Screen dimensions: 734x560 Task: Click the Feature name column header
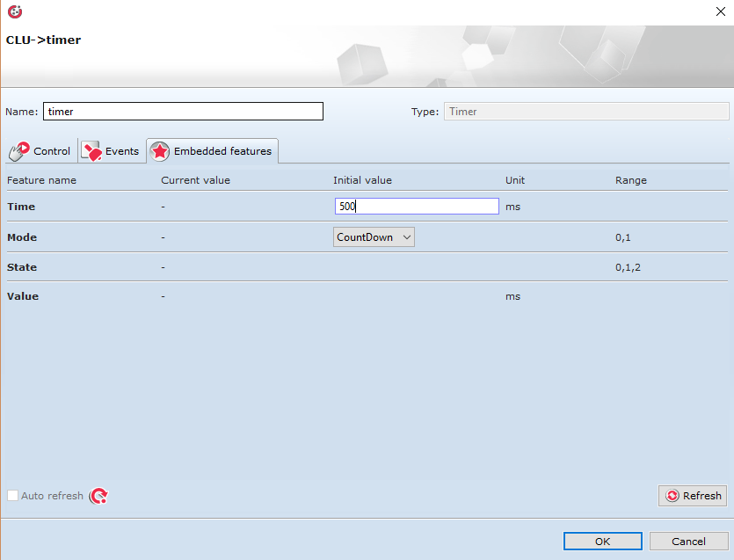pos(42,180)
